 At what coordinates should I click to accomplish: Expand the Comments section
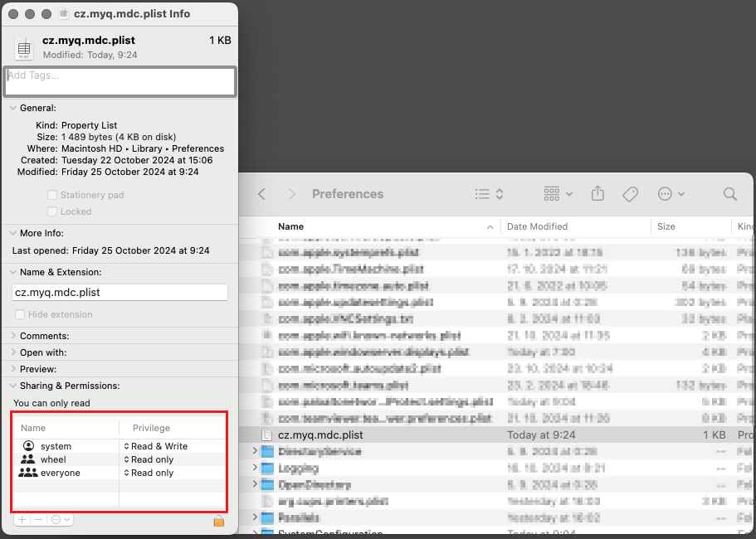13,336
